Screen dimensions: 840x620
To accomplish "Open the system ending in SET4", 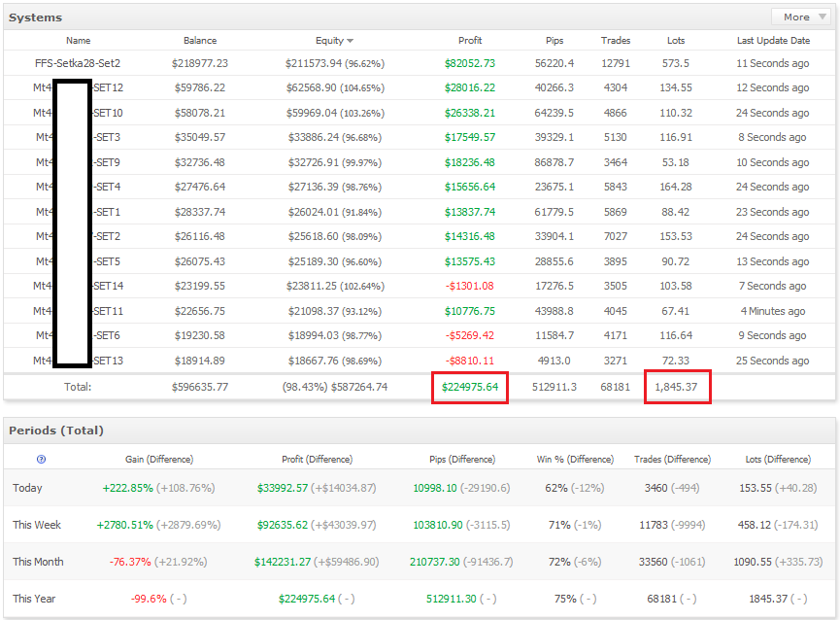I will 79,187.
